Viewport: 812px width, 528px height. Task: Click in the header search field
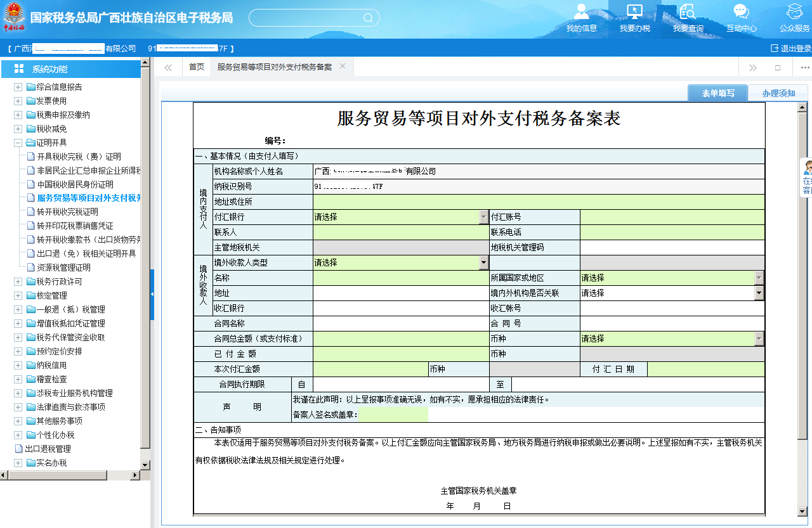pyautogui.click(x=306, y=18)
